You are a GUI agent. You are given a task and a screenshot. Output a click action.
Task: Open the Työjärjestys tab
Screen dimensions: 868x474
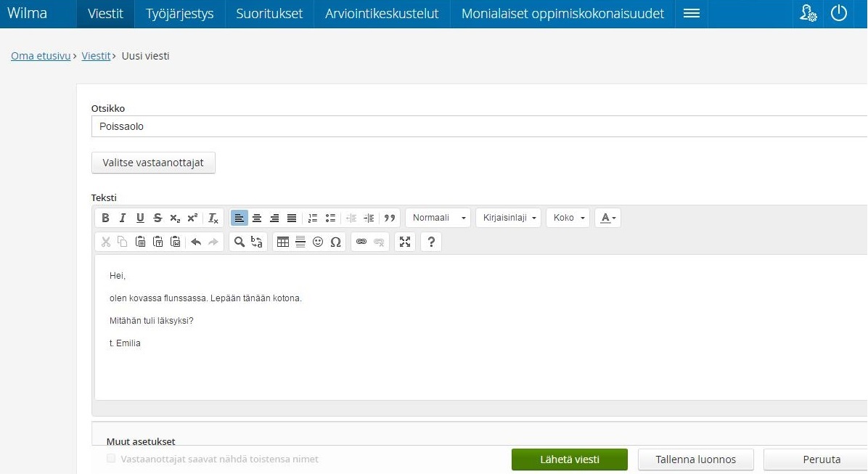point(179,14)
